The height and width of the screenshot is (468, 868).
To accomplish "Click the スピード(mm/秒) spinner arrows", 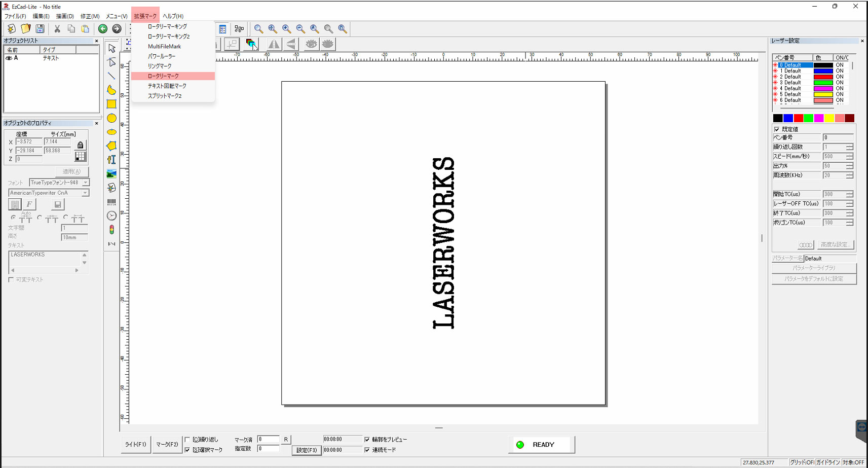I will (x=850, y=157).
